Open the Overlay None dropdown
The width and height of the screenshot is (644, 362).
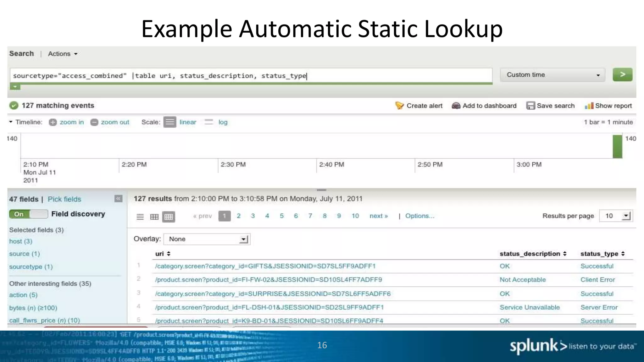[x=207, y=239]
